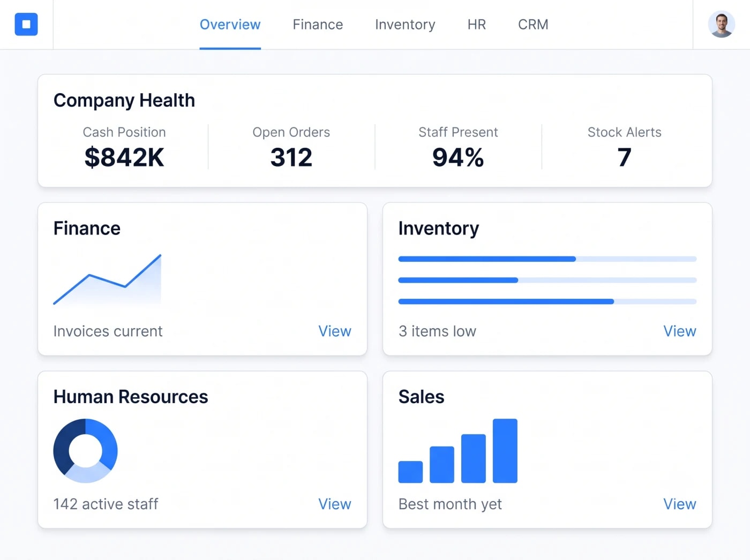
Task: Click the Sales bar chart graphic
Action: tap(458, 451)
